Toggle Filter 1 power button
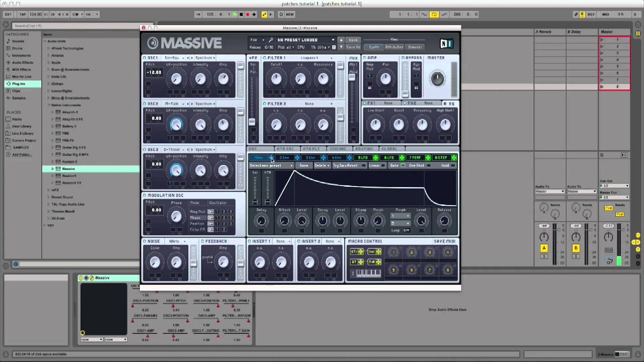The height and width of the screenshot is (362, 644). [x=265, y=58]
